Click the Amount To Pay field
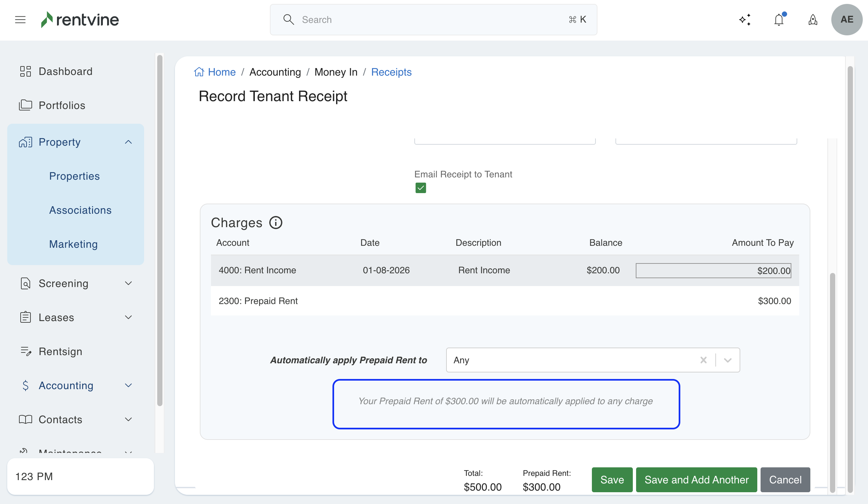 click(713, 271)
